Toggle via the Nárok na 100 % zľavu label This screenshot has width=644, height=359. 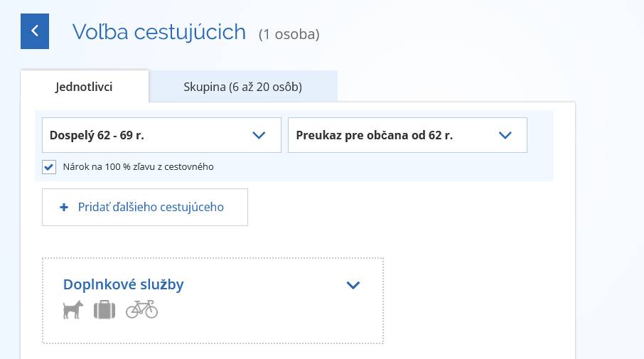(138, 167)
